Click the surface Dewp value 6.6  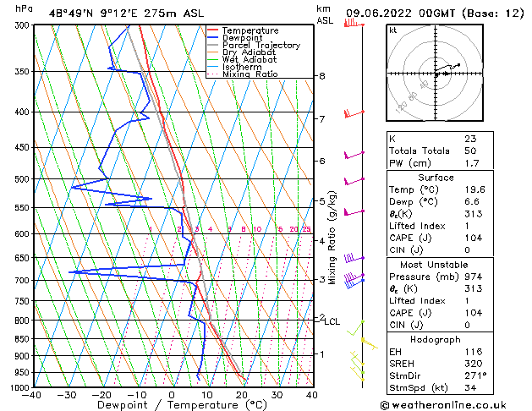[472, 202]
